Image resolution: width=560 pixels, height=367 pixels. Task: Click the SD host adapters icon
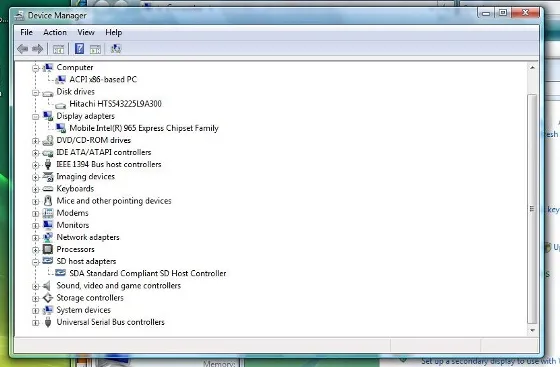point(48,261)
